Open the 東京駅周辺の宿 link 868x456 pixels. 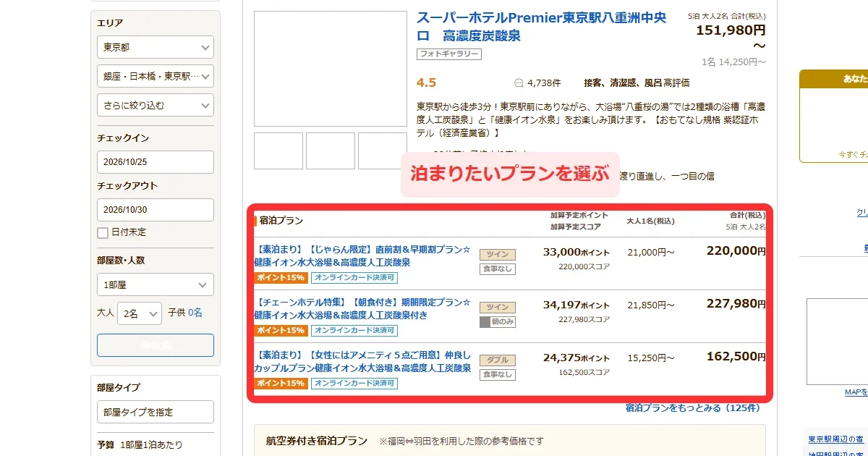(837, 439)
